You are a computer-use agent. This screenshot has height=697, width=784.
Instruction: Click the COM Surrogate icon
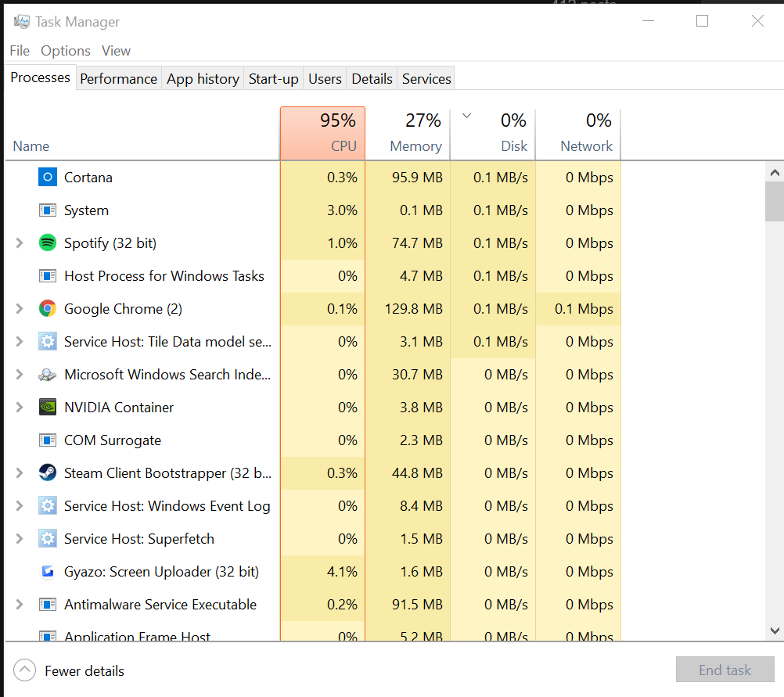coord(48,440)
